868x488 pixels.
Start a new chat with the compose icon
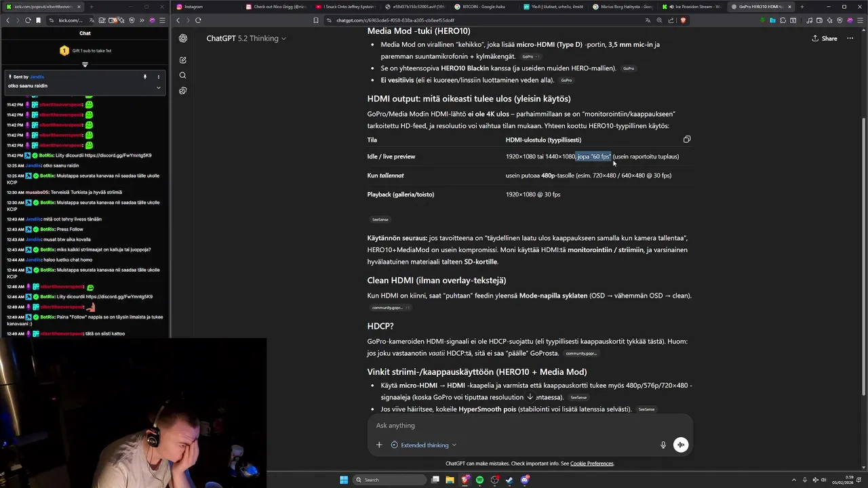[x=183, y=60]
